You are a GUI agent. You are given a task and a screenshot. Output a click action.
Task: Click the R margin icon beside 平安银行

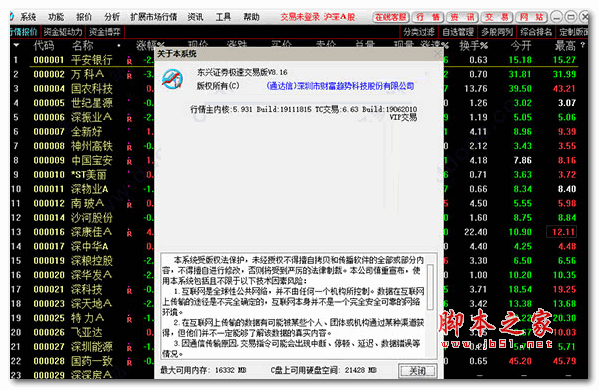tap(130, 61)
